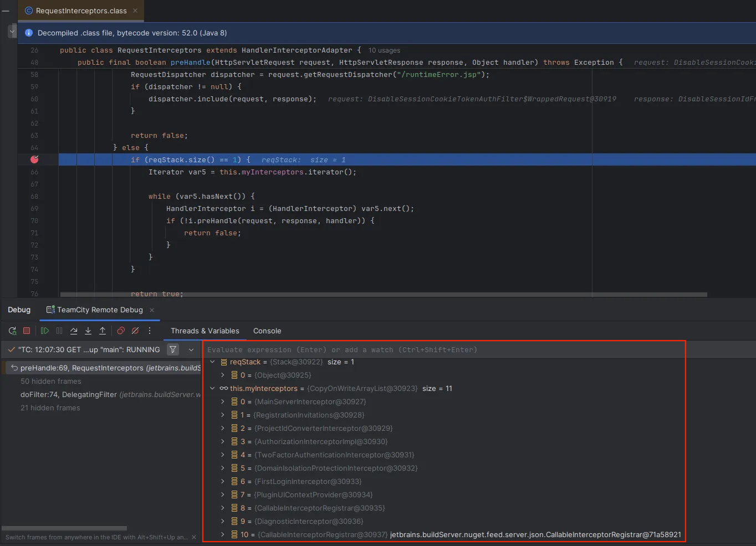Image resolution: width=756 pixels, height=546 pixels.
Task: Toggle the thread frames filter
Action: [x=173, y=349]
